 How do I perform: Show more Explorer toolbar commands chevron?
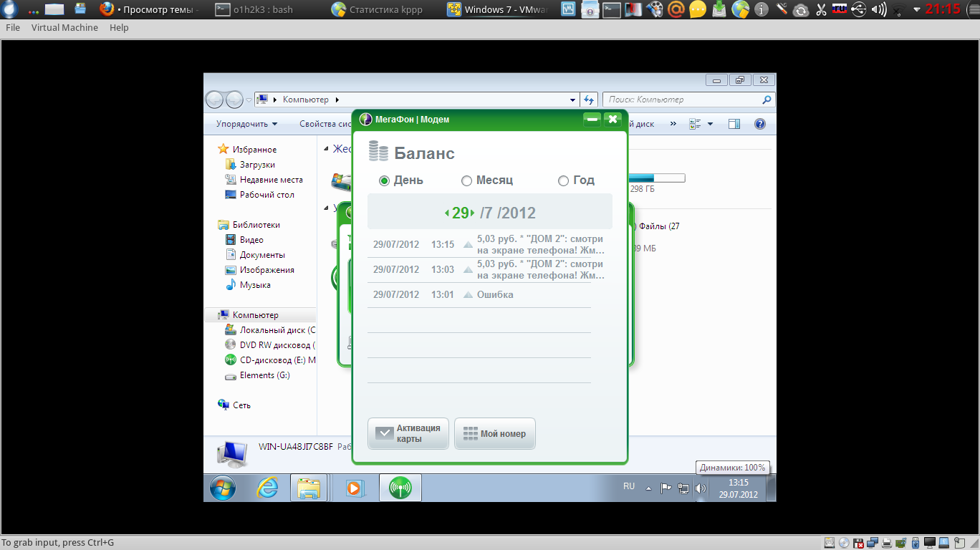tap(673, 124)
